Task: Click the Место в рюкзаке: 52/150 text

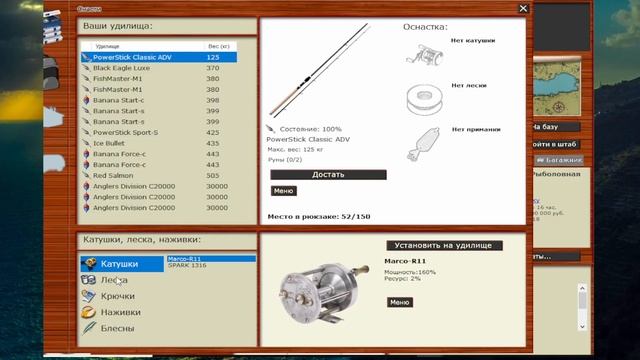Action: (x=319, y=217)
